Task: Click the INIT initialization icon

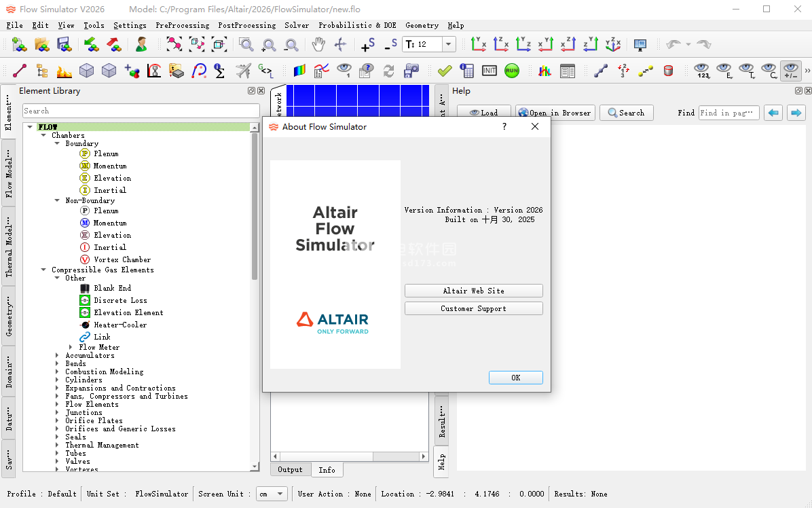Action: point(490,71)
